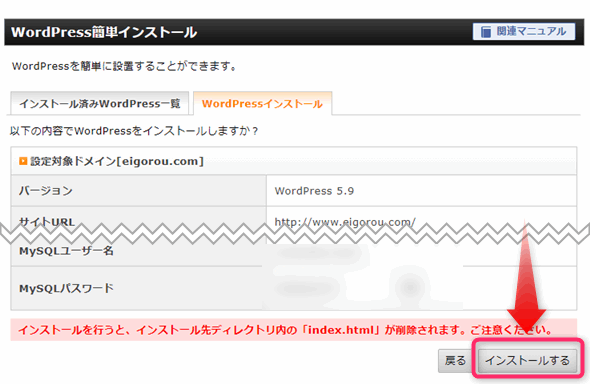The width and height of the screenshot is (590, 384).
Task: Select the WordPressインストール tab
Action: (262, 103)
